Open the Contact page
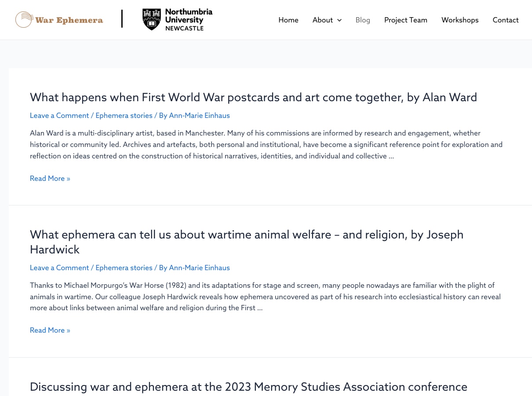The width and height of the screenshot is (532, 396). 506,20
